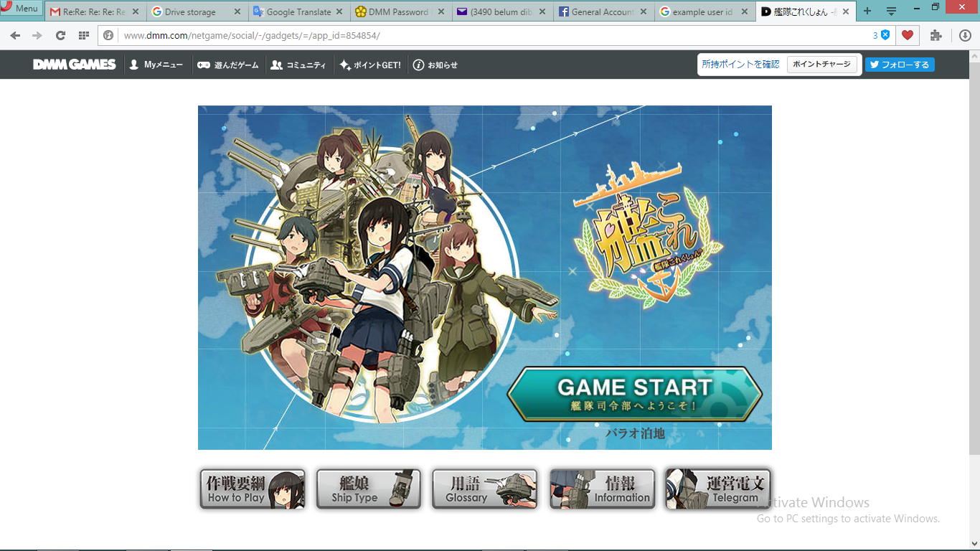This screenshot has height=551, width=980.
Task: Open the お知らせ notices menu
Action: click(x=435, y=65)
